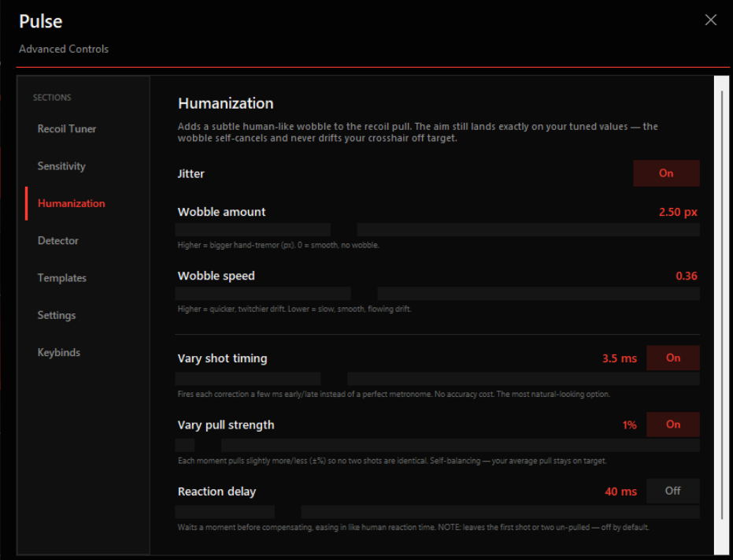Click the 3.5 ms timing value
Screen dimensions: 733x560
tap(620, 359)
